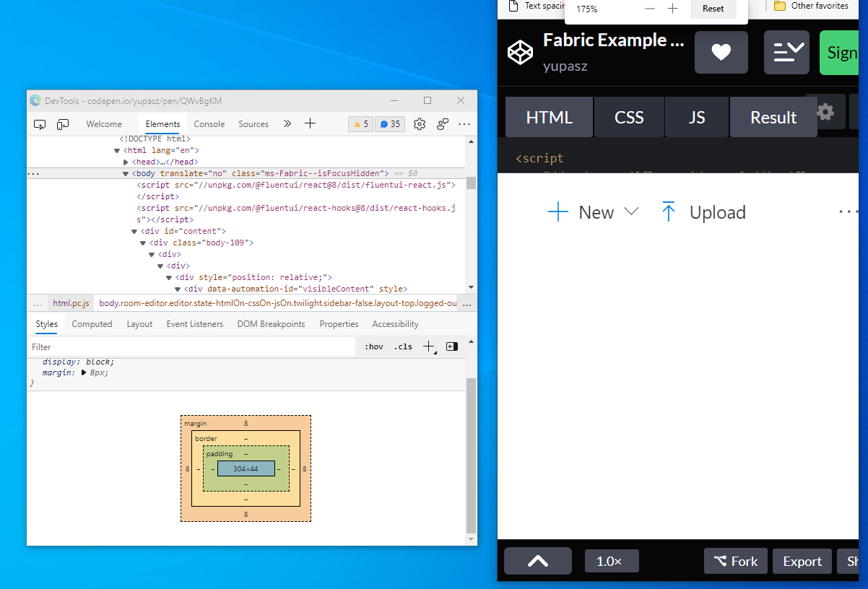Switch to the Console tab in DevTools

tap(209, 124)
